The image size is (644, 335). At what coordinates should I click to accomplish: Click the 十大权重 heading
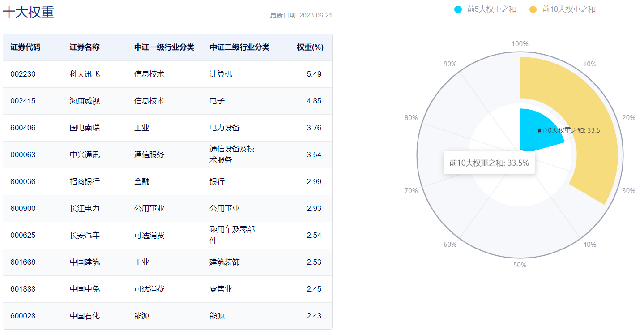29,12
